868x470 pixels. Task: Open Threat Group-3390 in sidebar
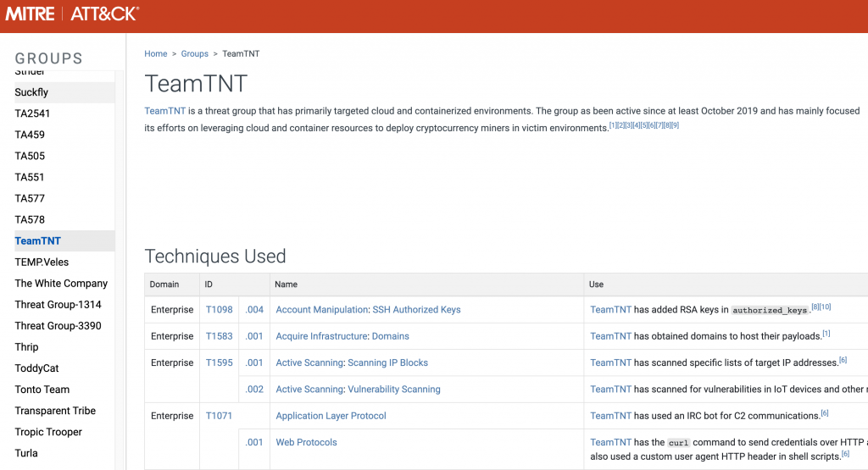[58, 326]
